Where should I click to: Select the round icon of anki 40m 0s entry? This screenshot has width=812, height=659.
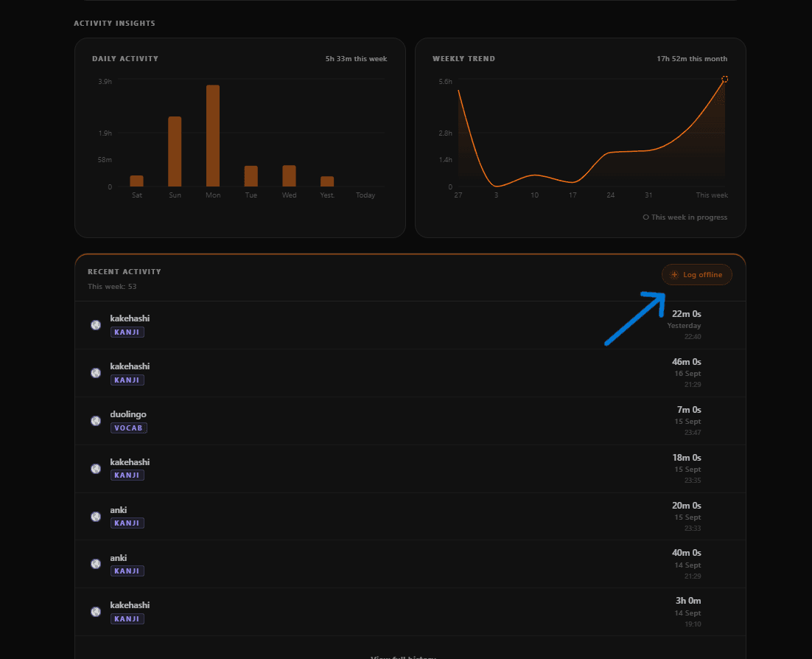click(96, 564)
